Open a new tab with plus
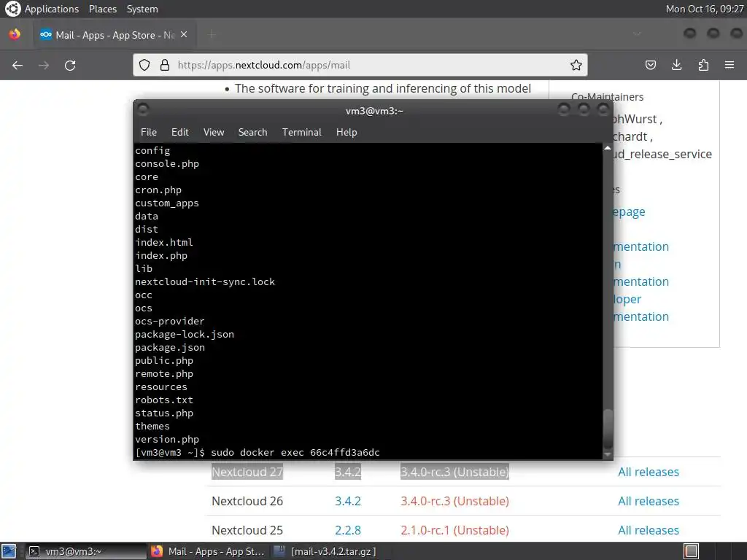This screenshot has width=747, height=560. [x=212, y=35]
